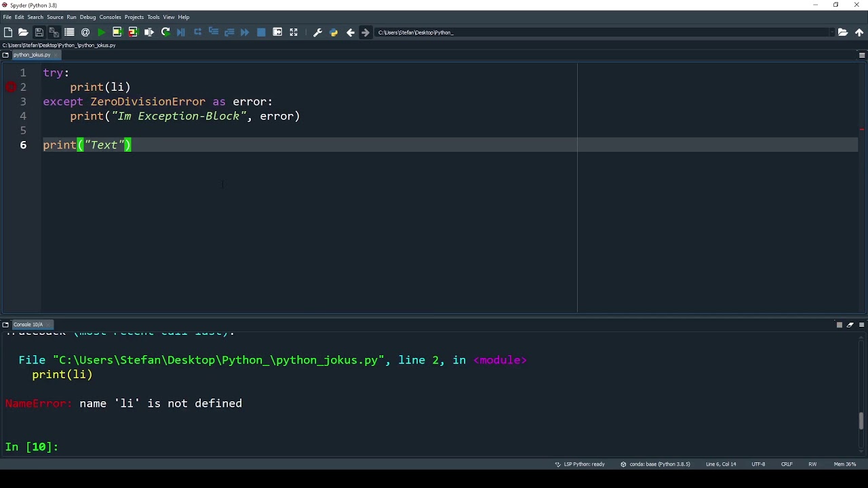Open the Debug menu
Image resolution: width=868 pixels, height=488 pixels.
(87, 17)
